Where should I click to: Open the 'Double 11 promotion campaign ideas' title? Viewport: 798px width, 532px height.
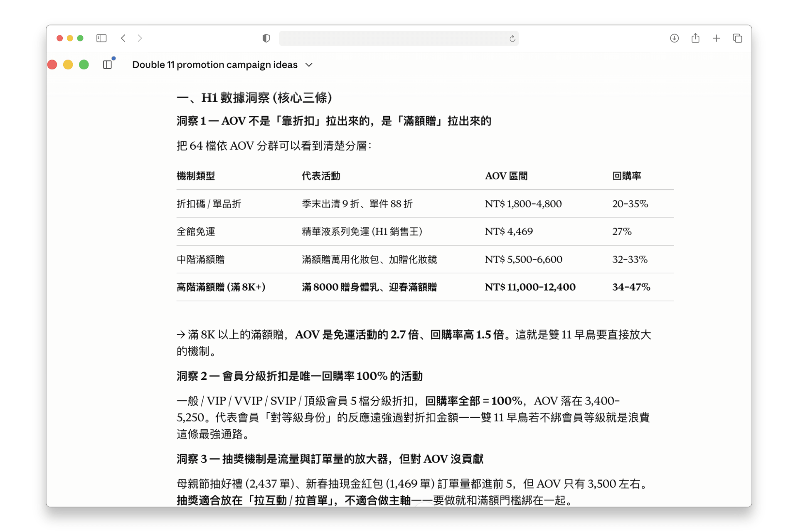click(x=215, y=65)
